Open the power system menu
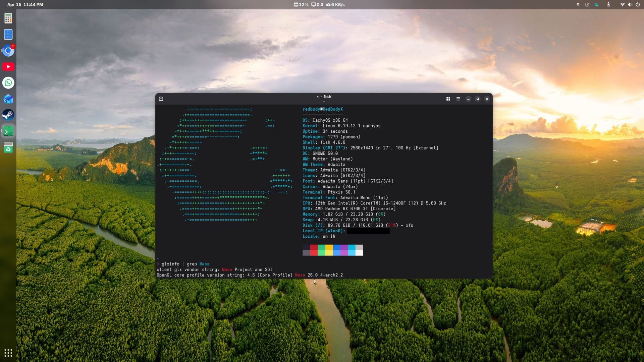644x362 pixels. pyautogui.click(x=638, y=5)
